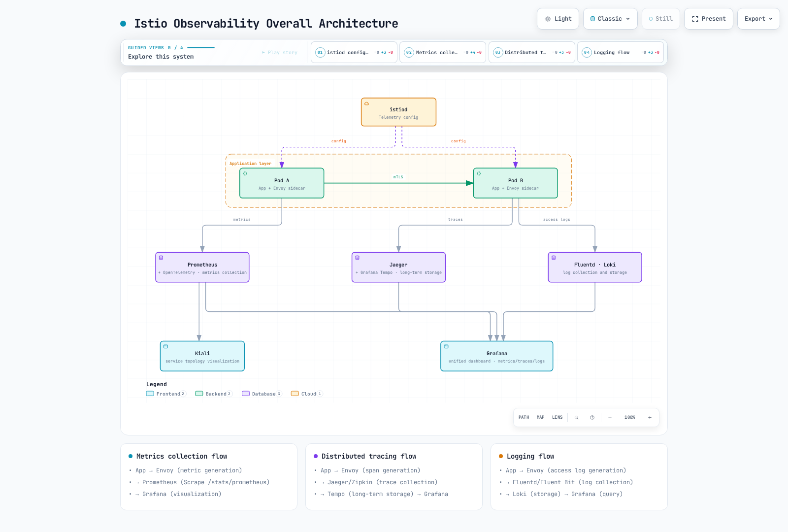Viewport: 788px width, 532px height.
Task: Open the Export dropdown menu
Action: click(x=758, y=19)
